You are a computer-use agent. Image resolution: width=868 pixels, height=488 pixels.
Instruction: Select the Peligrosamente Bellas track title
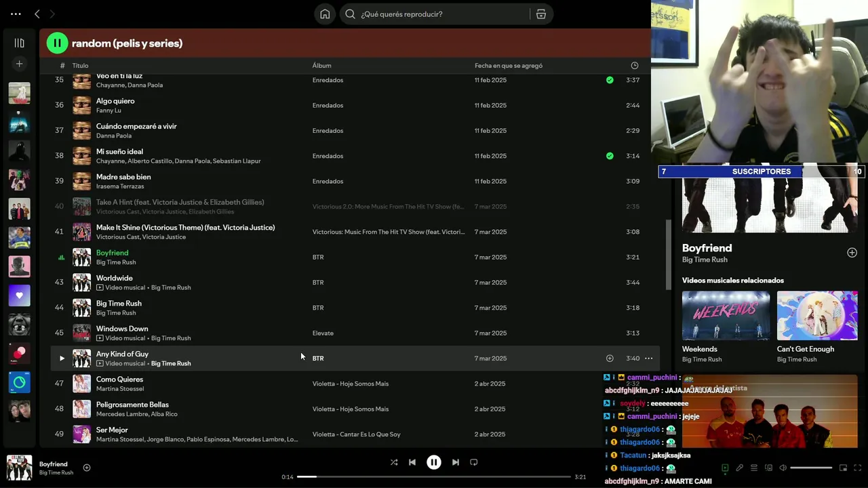pyautogui.click(x=132, y=405)
